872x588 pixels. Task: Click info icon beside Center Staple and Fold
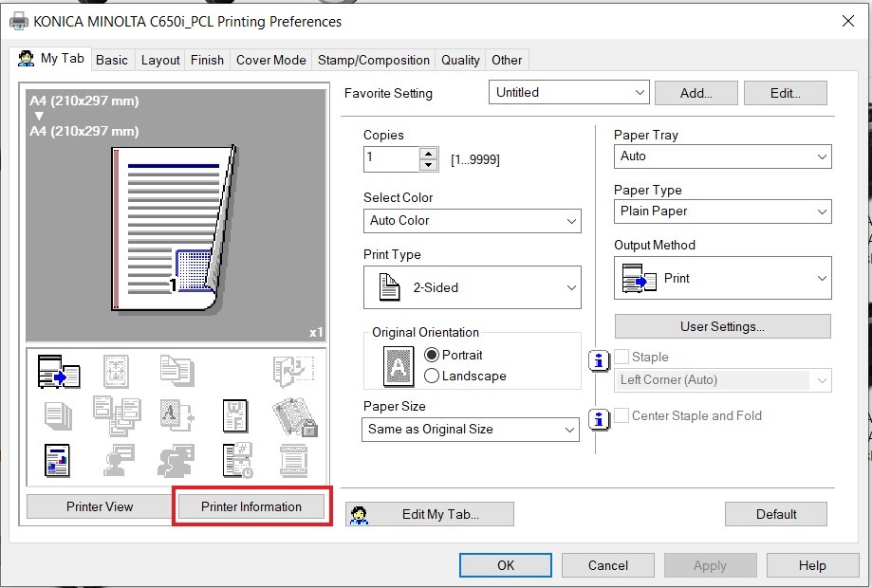[600, 418]
